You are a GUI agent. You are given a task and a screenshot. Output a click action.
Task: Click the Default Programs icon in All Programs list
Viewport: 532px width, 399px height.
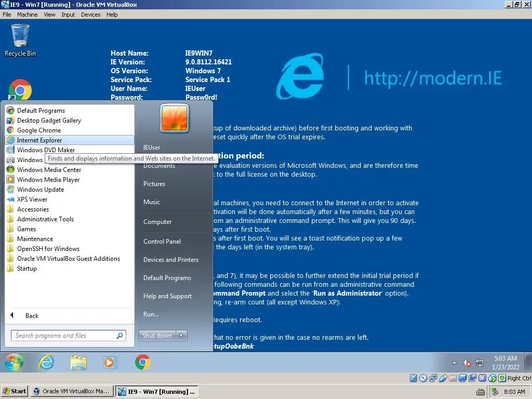click(x=10, y=110)
